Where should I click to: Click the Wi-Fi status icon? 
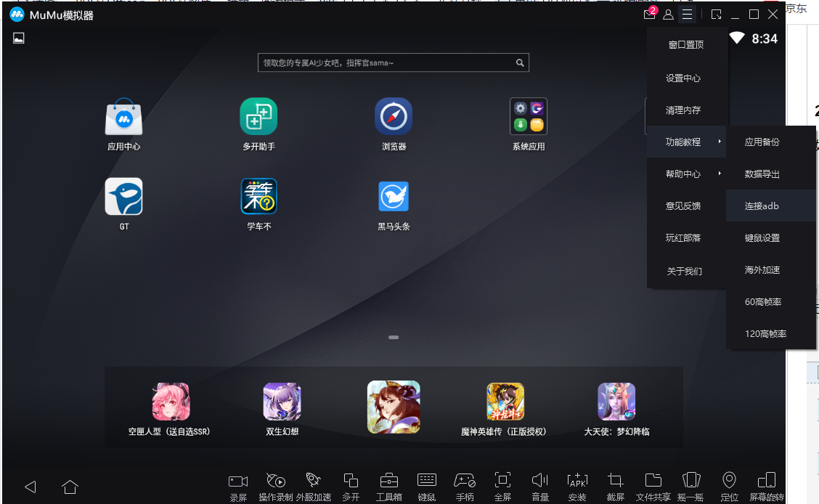pos(737,38)
